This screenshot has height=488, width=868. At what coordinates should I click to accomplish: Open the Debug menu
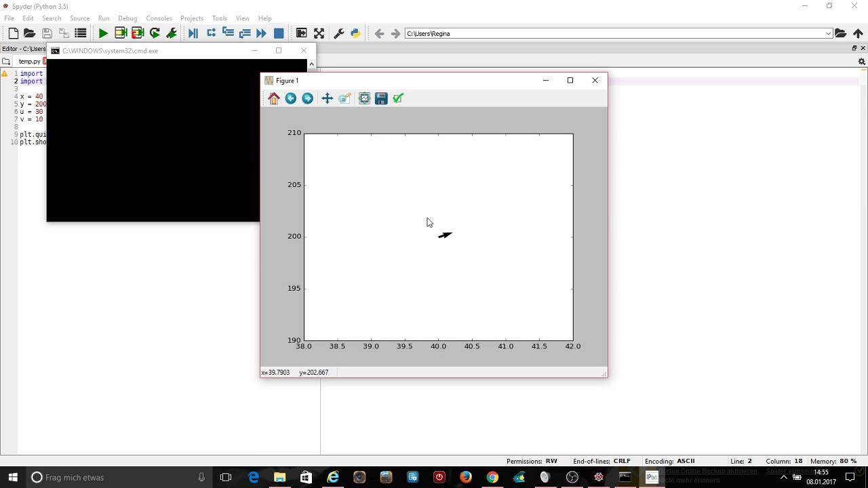click(x=127, y=18)
